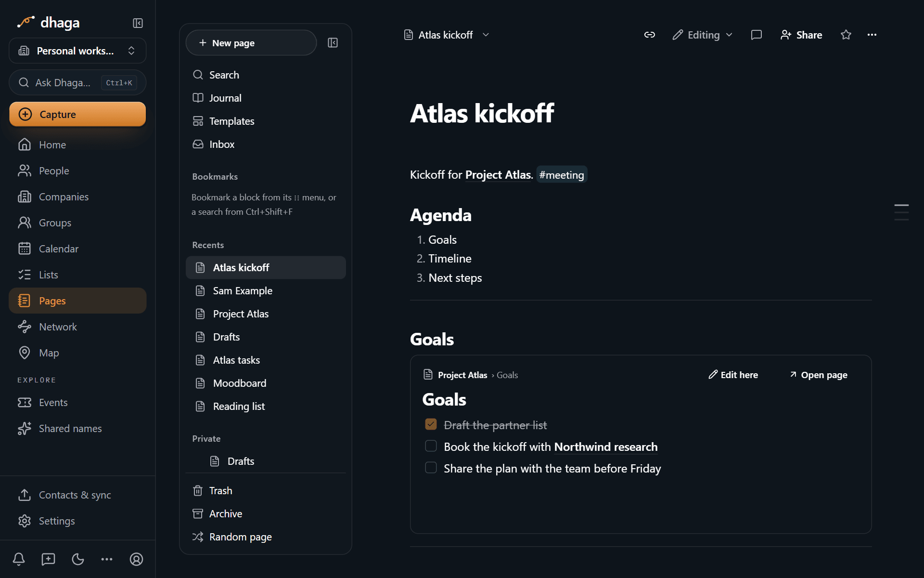Open Trash in pages panel

[x=266, y=491]
